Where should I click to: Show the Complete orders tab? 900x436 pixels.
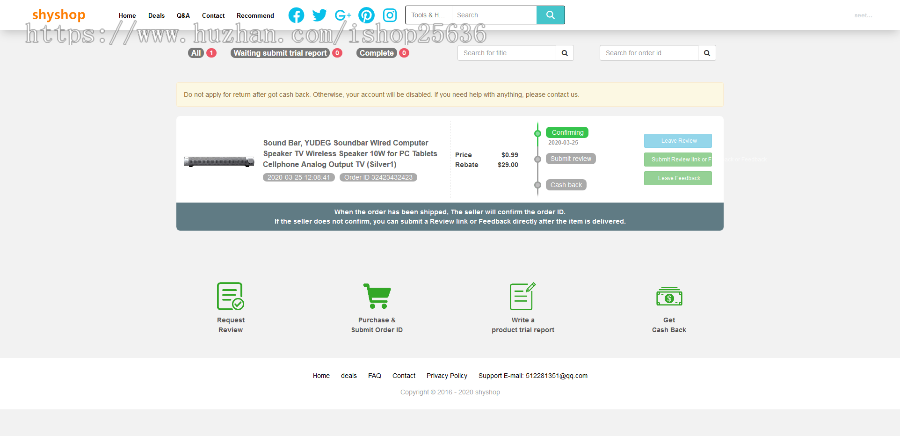377,53
